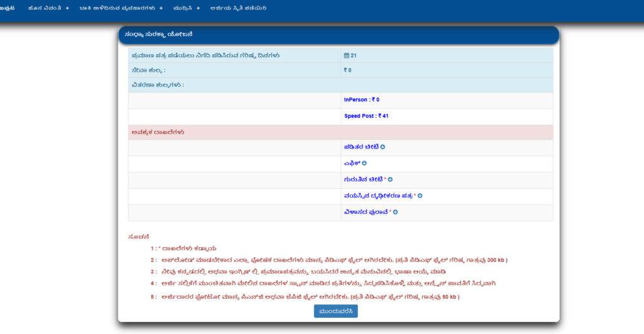
Task: Expand the ಹೊಸ ವಿನಂತಿ menu plus sign
Action: click(67, 8)
